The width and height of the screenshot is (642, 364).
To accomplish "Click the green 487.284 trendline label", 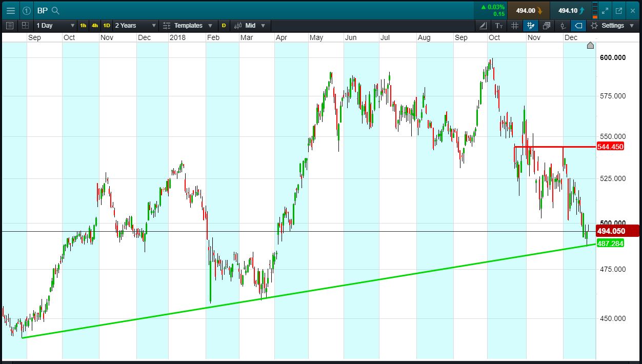I will pos(610,244).
